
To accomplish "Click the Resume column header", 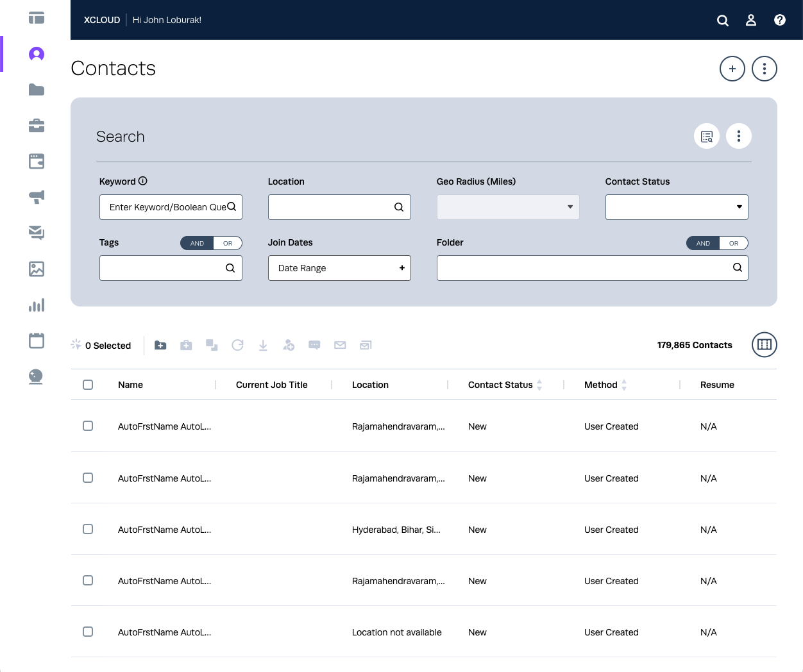I will pyautogui.click(x=717, y=385).
